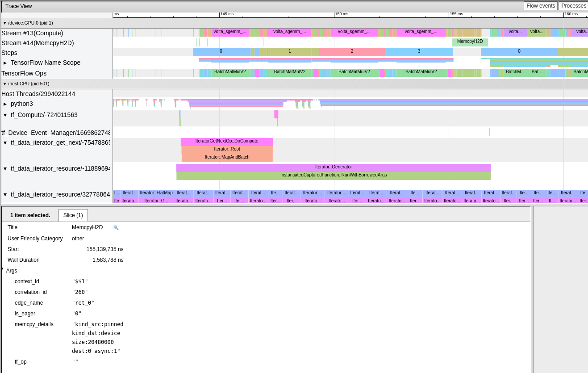Collapse the tf_data_iterator_get_next thread

5,142
